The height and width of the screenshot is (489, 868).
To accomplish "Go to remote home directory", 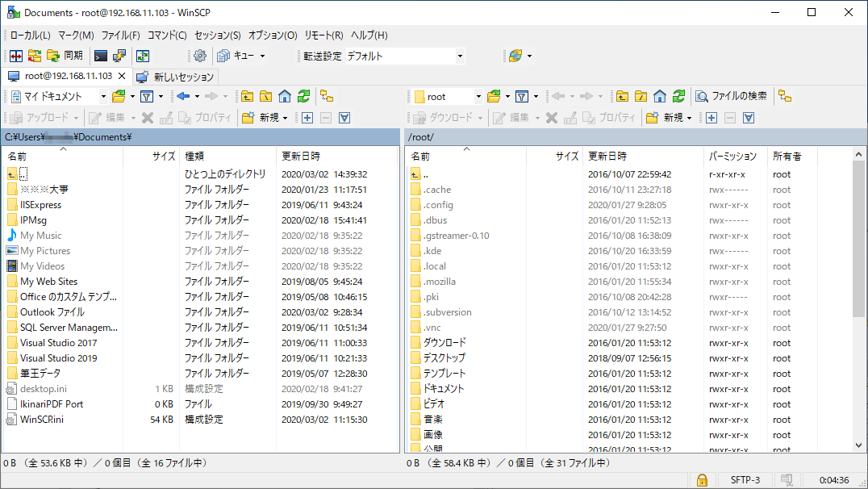I will click(660, 96).
